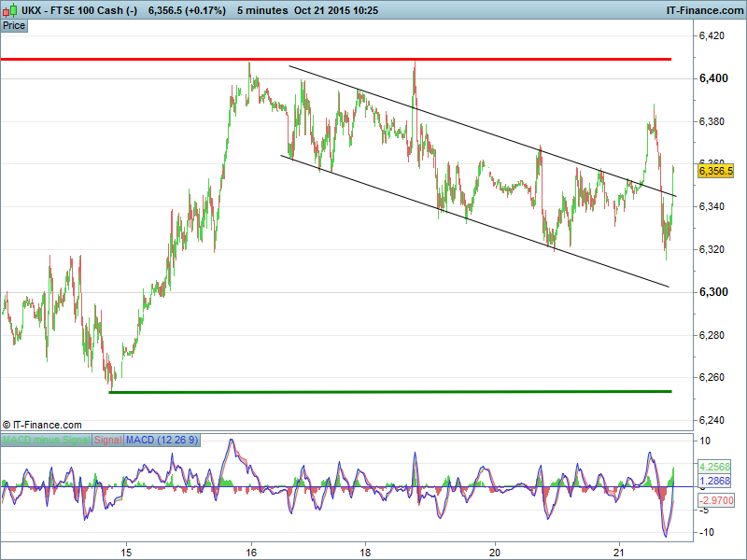Click the UKX - FTSE 100 Cash title
747x560 pixels.
pyautogui.click(x=80, y=9)
